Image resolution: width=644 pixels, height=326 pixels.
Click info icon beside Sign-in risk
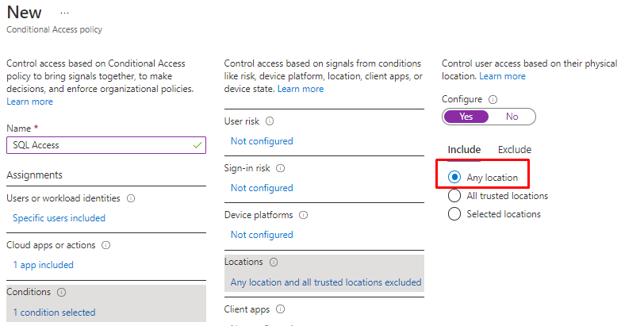pos(280,168)
